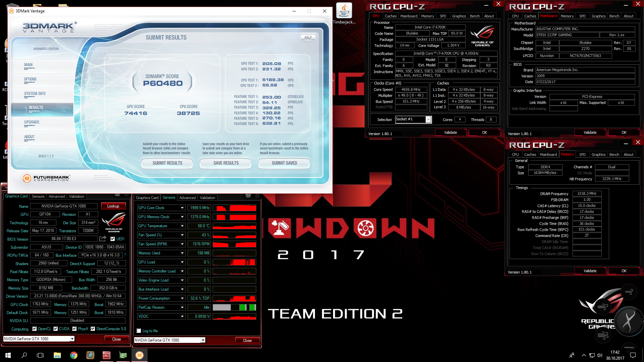Open taskbar Search
This screenshot has width=644, height=362.
[x=24, y=355]
